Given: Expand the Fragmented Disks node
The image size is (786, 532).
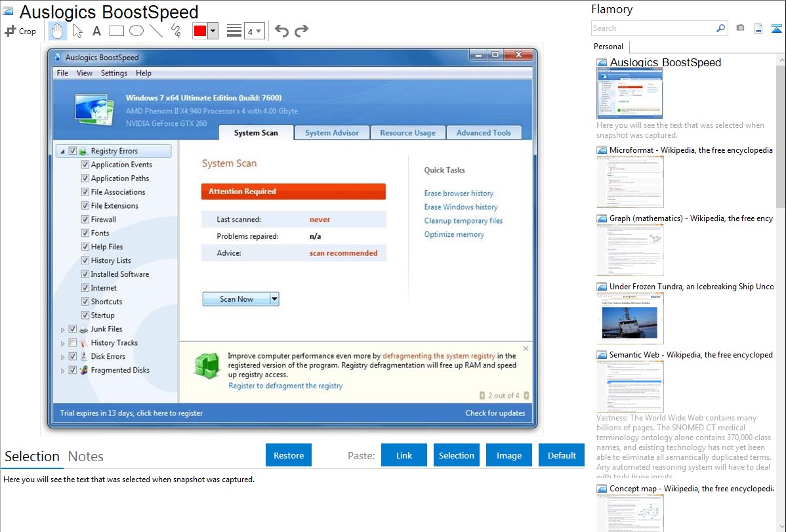Looking at the screenshot, I should (x=63, y=371).
